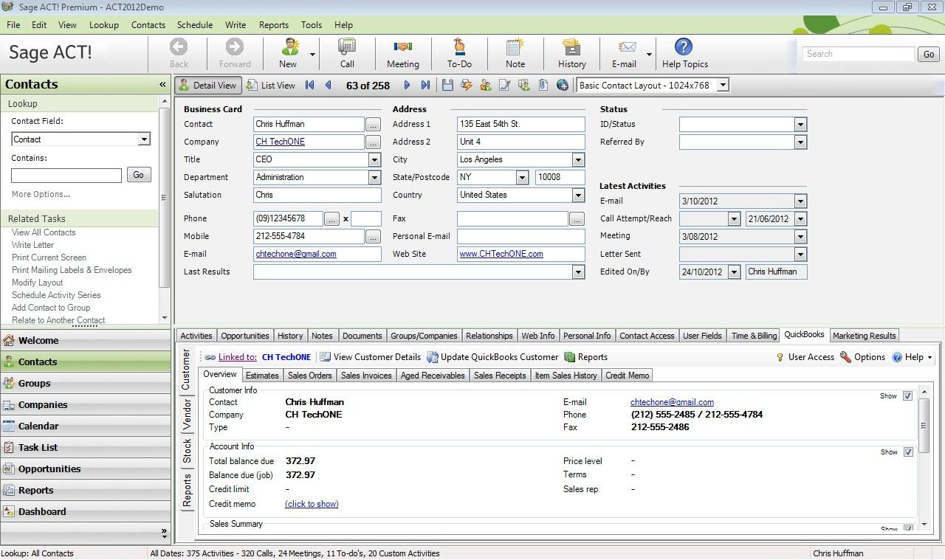The width and height of the screenshot is (945, 560).
Task: Click Write Letter related task
Action: [x=32, y=245]
